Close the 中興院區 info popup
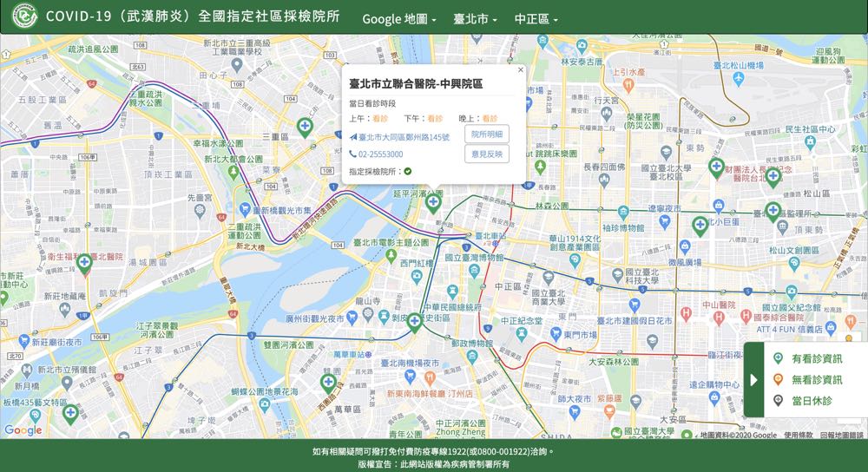The image size is (868, 472). 520,69
